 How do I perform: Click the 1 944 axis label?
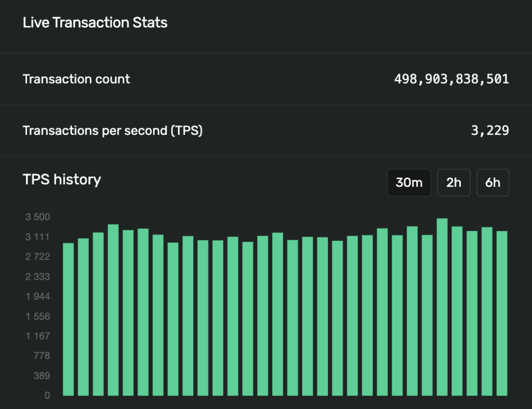point(37,296)
